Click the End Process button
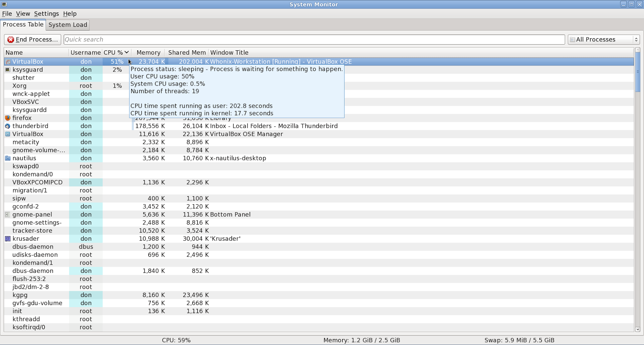Screen dimensions: 644x345 tap(33, 39)
